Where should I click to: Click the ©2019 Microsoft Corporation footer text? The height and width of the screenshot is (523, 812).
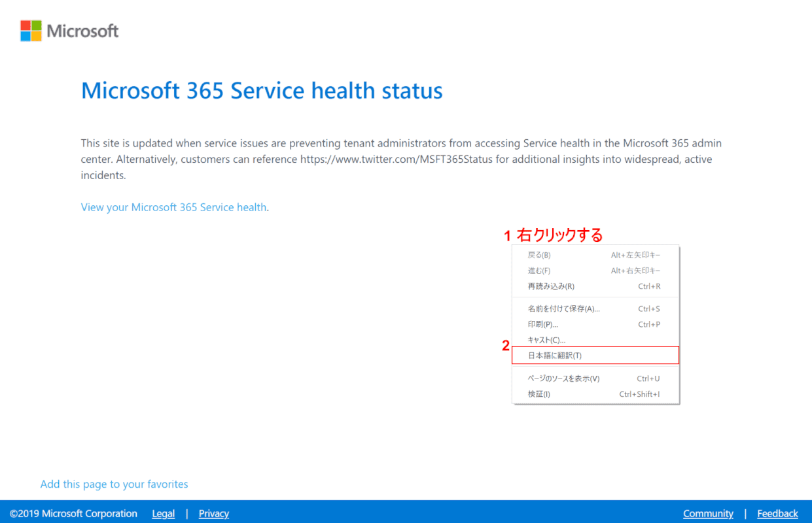tap(73, 514)
